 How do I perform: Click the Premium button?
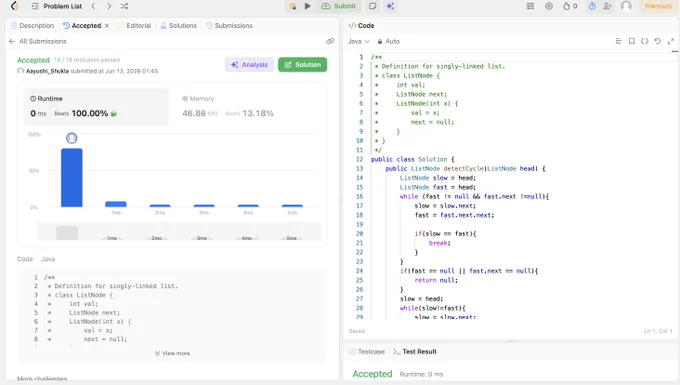658,6
